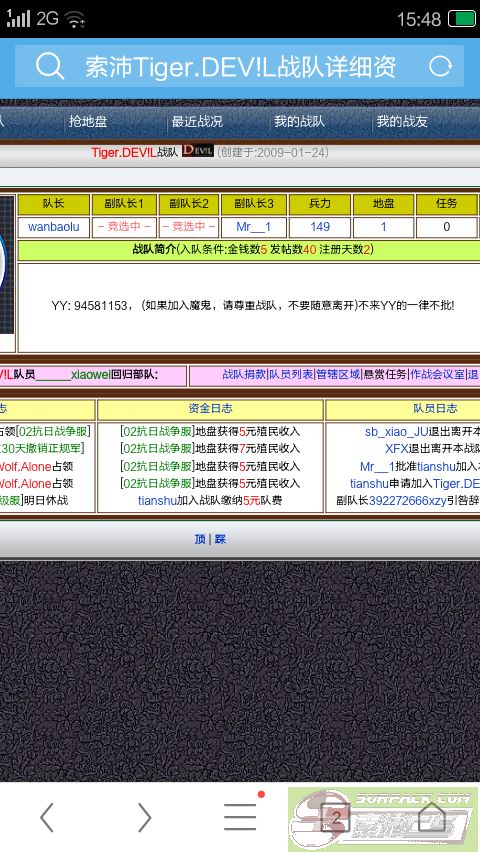Go forward with right arrow
The image size is (480, 854).
click(144, 817)
